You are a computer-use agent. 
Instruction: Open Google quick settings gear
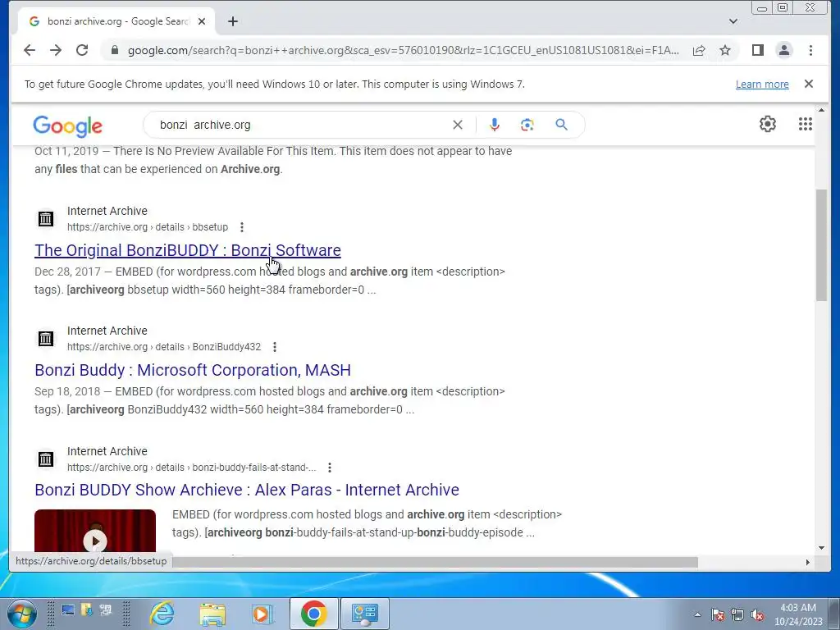[768, 124]
